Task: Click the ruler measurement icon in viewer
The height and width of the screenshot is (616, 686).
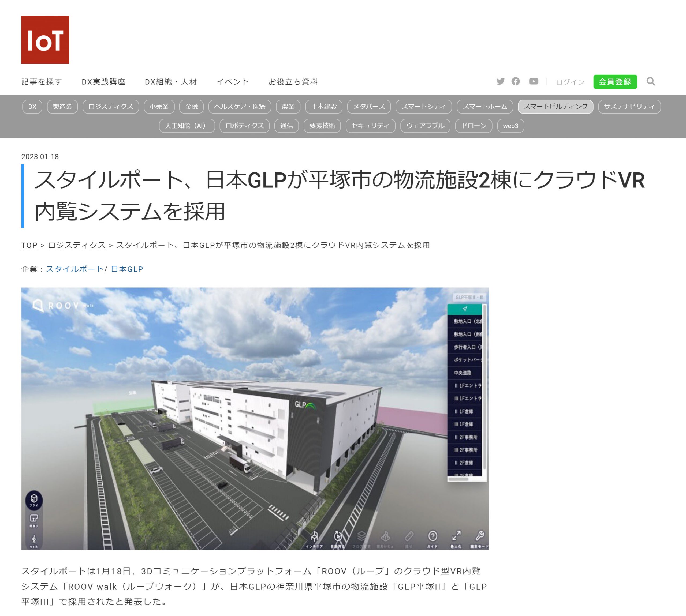Action: click(x=409, y=539)
